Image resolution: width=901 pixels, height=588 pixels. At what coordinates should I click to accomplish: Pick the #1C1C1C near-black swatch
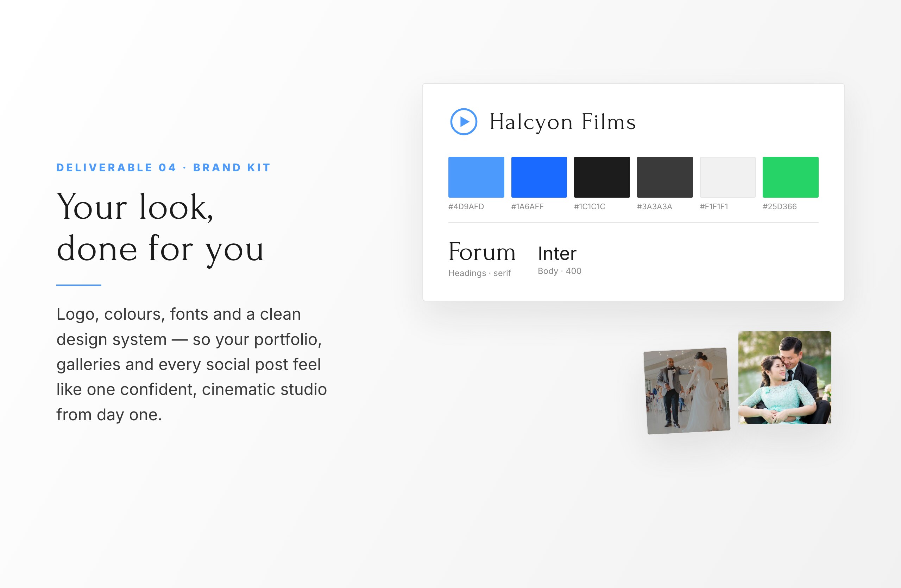coord(602,177)
